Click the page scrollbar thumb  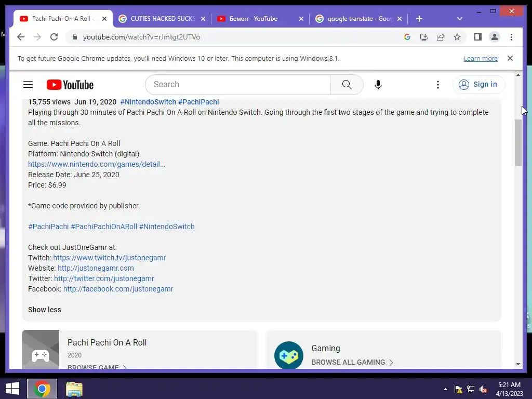coord(518,143)
